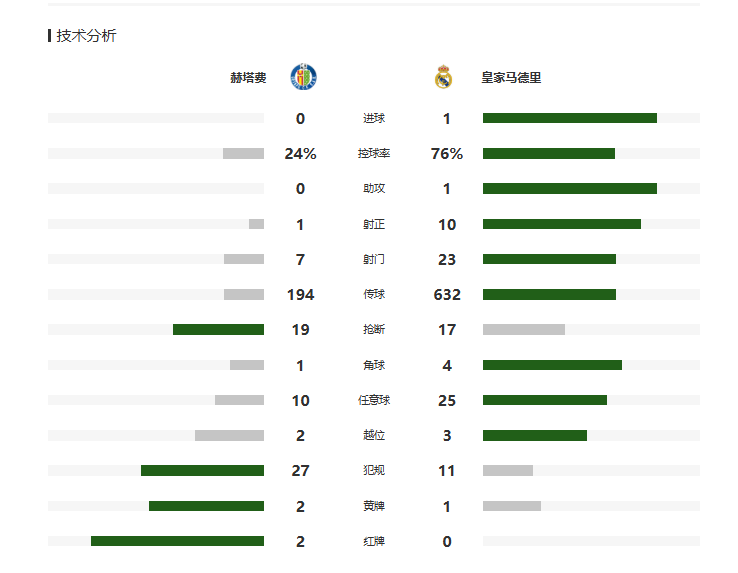
Task: Click the 技术分析 section heading
Action: point(86,36)
